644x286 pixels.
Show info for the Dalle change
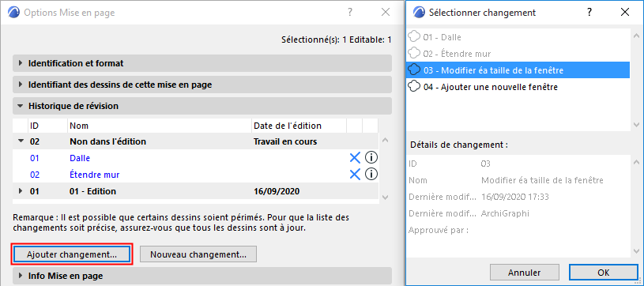coord(371,158)
